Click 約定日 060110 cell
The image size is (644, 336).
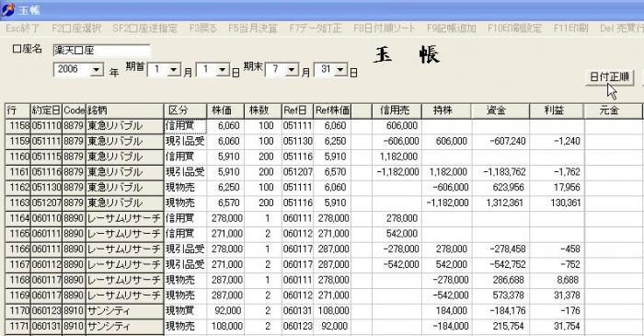tap(46, 218)
